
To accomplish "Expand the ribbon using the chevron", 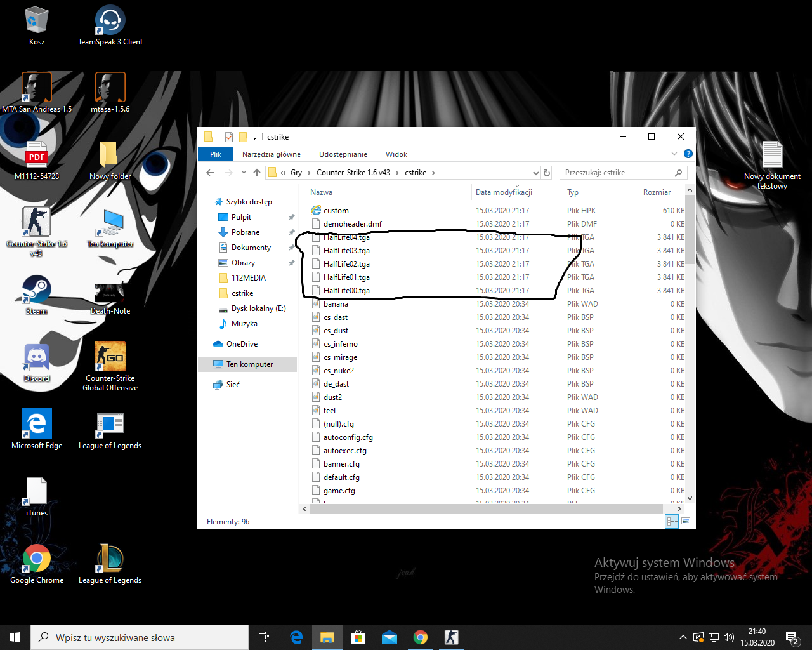I will [x=674, y=154].
